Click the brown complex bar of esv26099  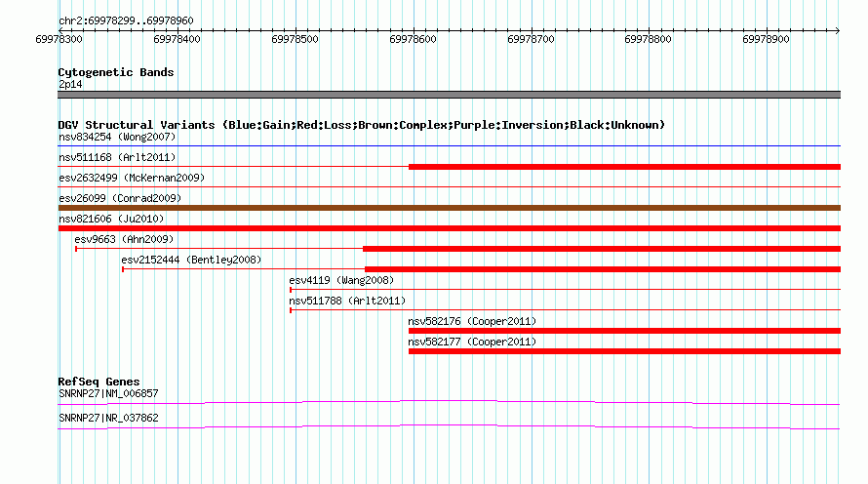[x=449, y=208]
